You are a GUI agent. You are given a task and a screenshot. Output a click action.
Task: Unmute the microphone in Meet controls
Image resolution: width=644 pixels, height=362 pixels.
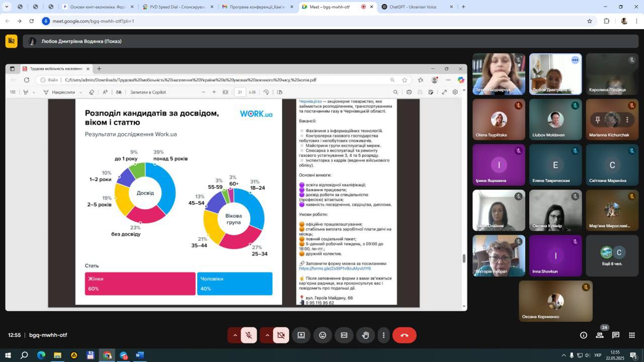(249, 335)
